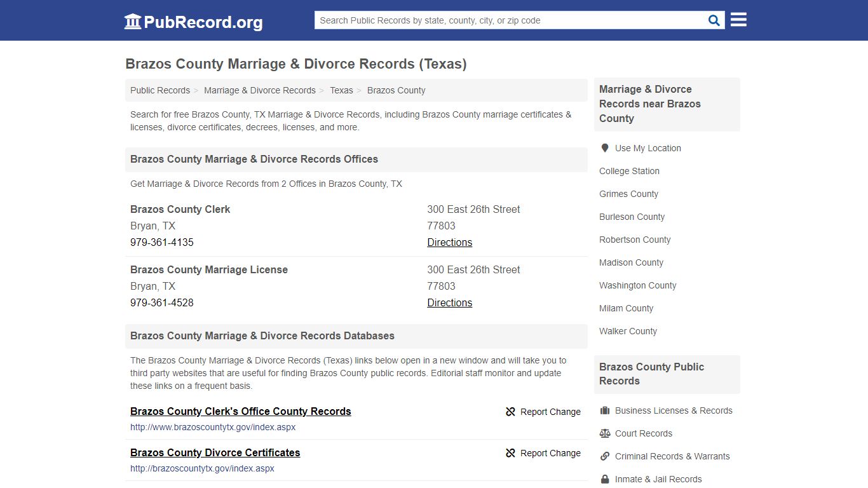The image size is (868, 488).
Task: Open College Station records link
Action: click(x=629, y=171)
